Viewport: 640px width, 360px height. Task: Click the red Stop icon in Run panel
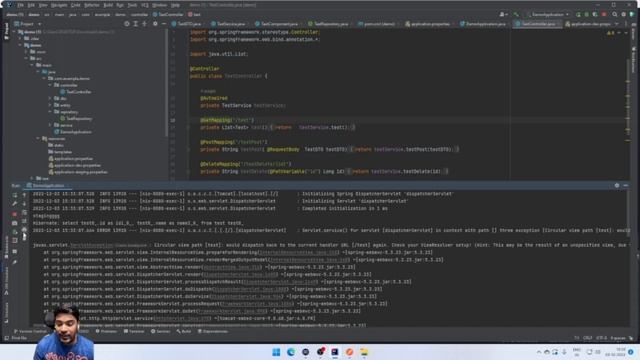click(15, 214)
